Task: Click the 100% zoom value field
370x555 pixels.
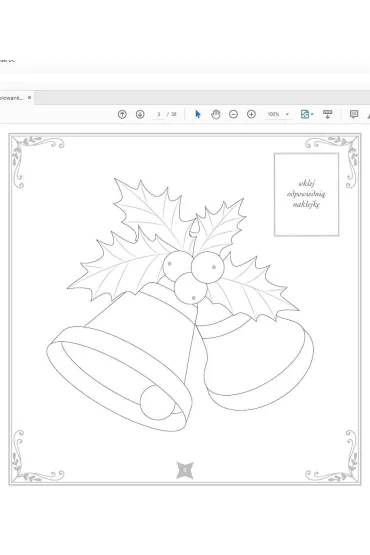Action: coord(273,114)
